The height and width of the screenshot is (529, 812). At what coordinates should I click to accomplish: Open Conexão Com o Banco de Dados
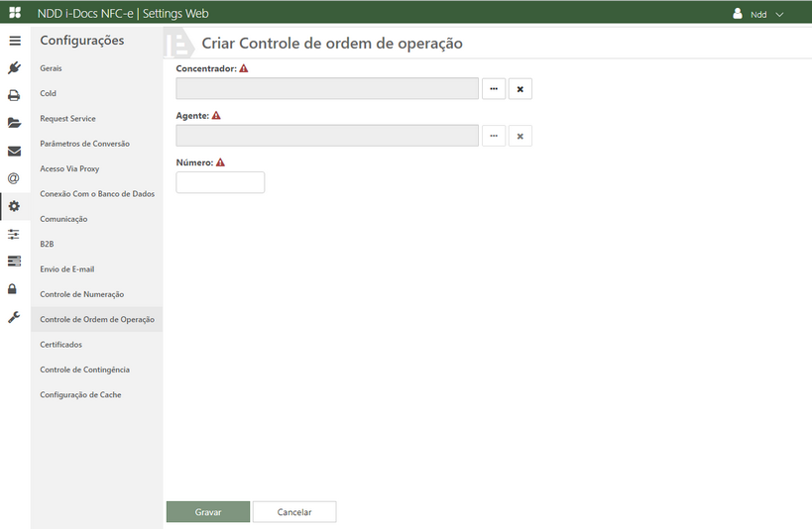(x=97, y=193)
